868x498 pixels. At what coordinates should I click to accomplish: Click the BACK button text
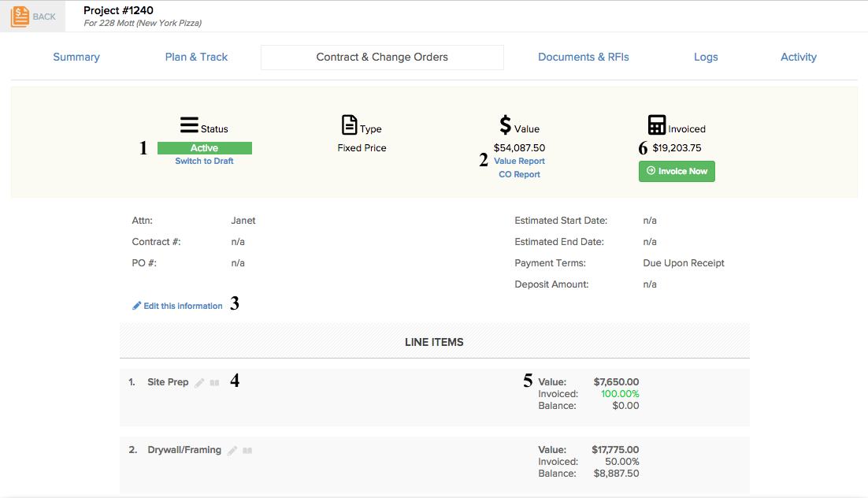pos(44,17)
